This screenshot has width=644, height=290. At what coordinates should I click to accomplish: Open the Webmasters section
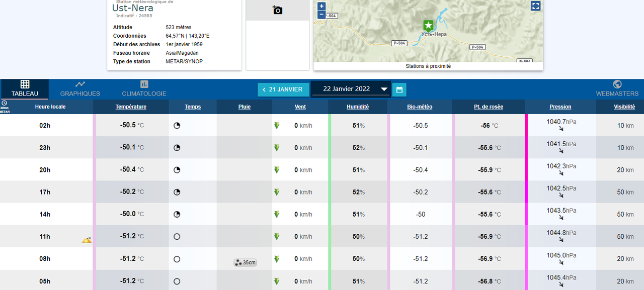click(617, 89)
